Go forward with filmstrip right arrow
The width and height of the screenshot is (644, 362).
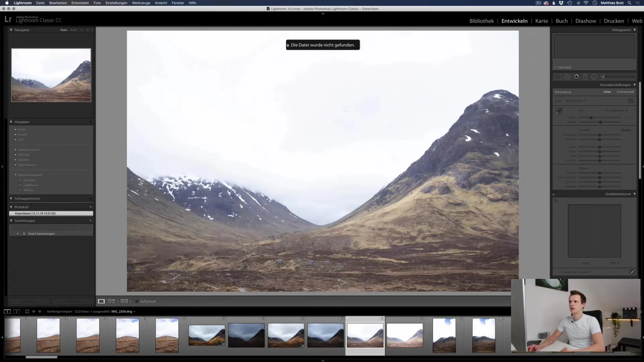tap(40, 311)
